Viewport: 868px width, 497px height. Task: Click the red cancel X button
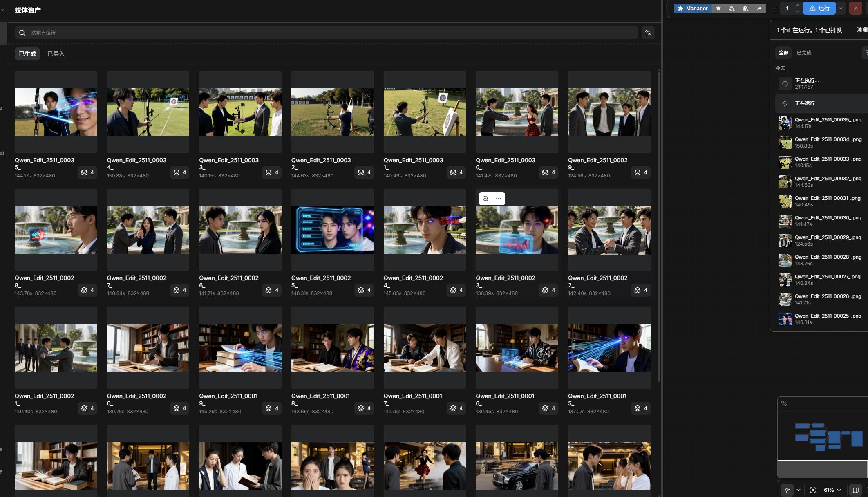click(855, 8)
